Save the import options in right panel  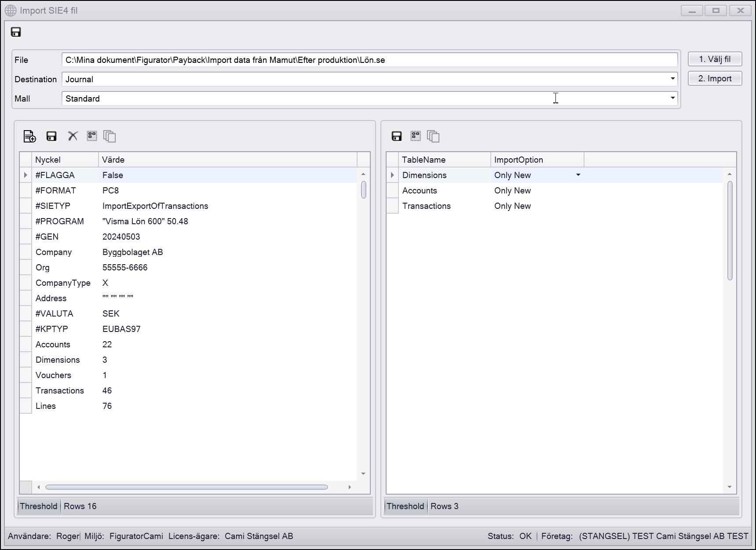[397, 136]
